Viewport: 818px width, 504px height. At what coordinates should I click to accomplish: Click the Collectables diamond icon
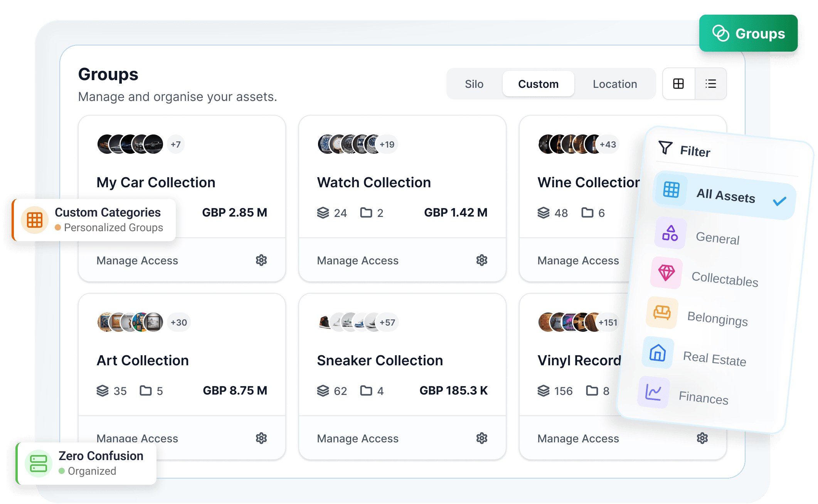click(x=667, y=273)
